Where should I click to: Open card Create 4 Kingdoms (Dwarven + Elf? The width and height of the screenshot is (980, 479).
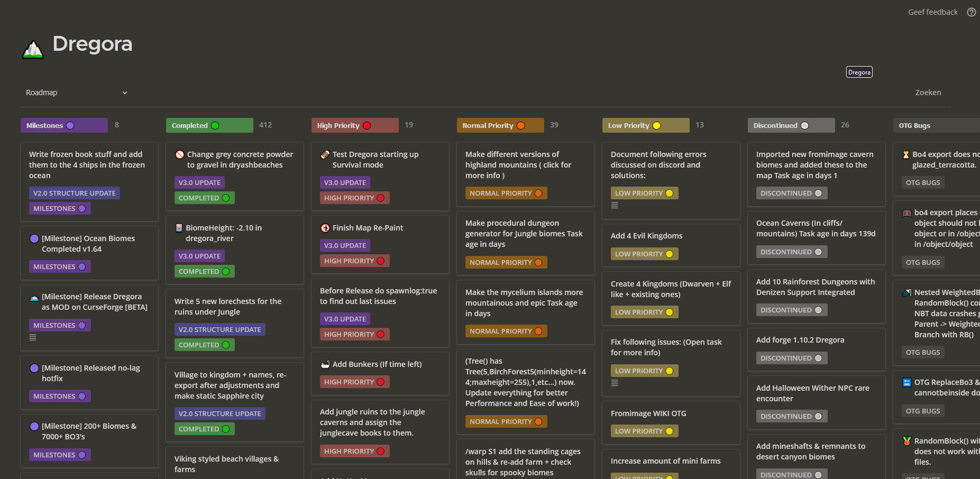click(x=671, y=299)
